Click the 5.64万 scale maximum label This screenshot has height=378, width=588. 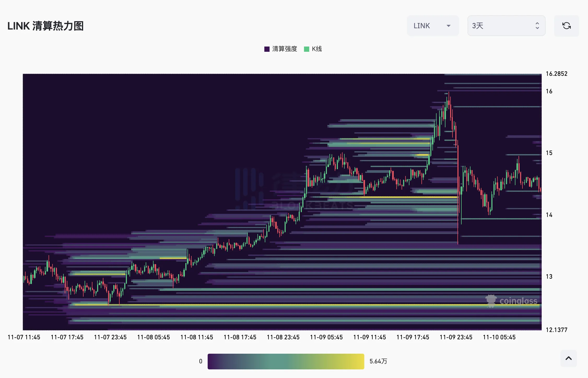(x=378, y=361)
